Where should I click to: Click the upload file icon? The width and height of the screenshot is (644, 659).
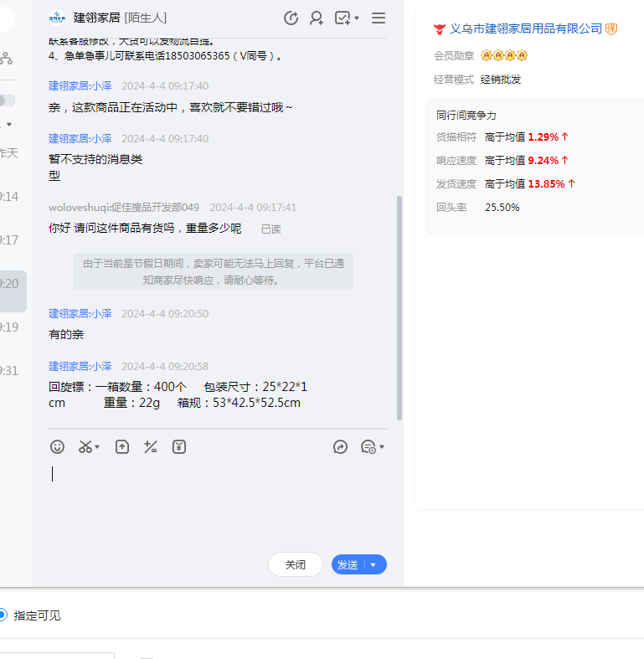click(122, 447)
